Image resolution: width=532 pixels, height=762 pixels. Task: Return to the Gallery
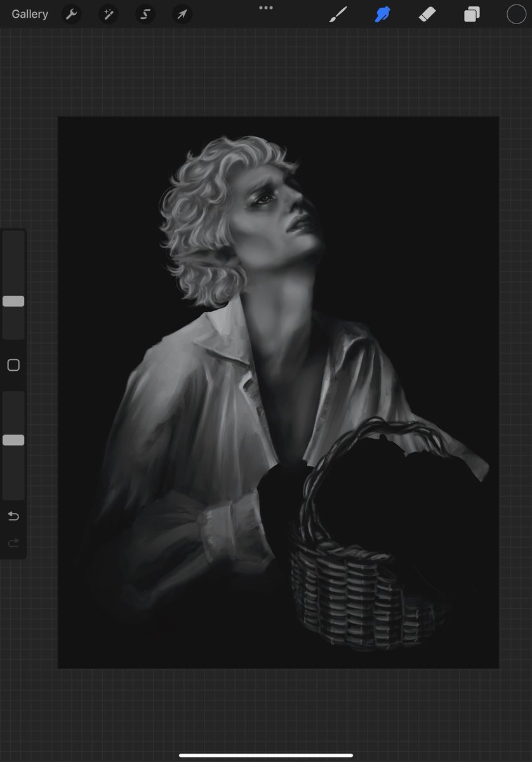(29, 14)
